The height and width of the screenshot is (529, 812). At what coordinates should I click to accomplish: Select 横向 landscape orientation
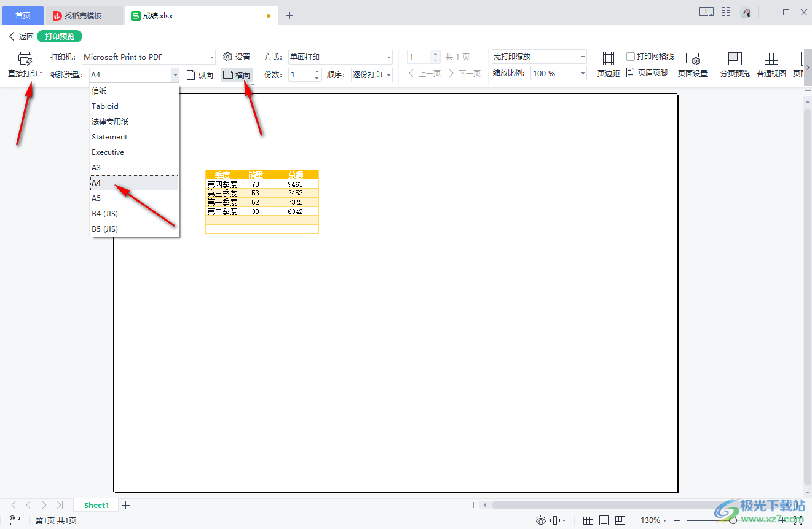pyautogui.click(x=237, y=75)
